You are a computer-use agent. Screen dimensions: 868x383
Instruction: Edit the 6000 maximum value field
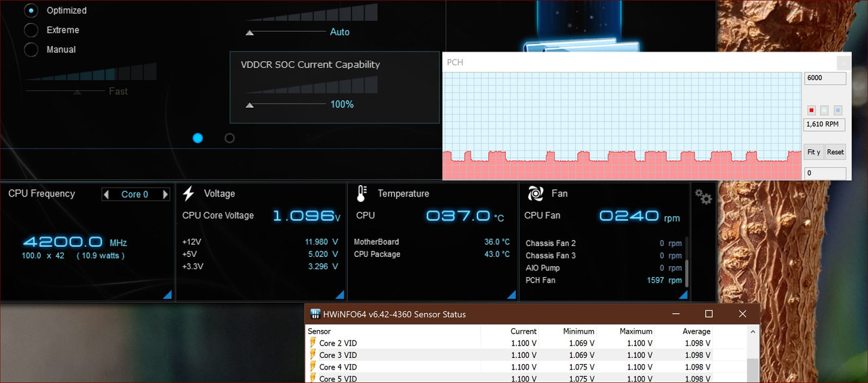(x=825, y=78)
